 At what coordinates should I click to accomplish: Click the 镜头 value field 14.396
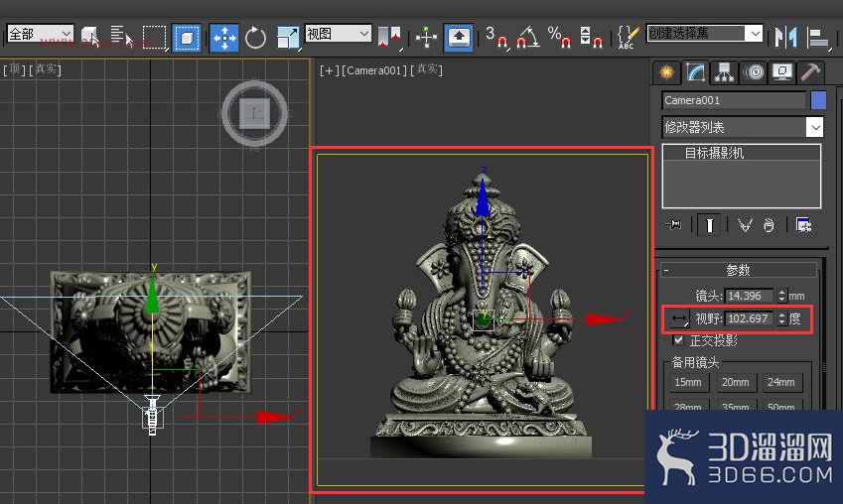[x=749, y=296]
